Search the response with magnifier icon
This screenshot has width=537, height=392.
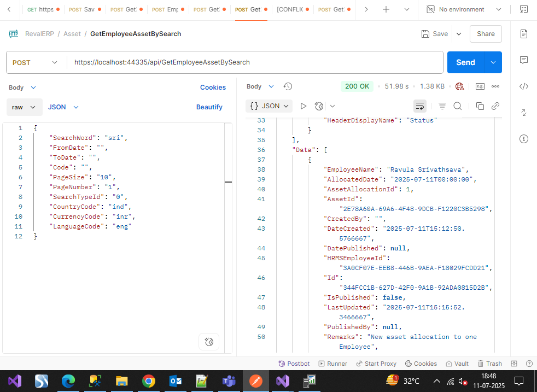458,106
